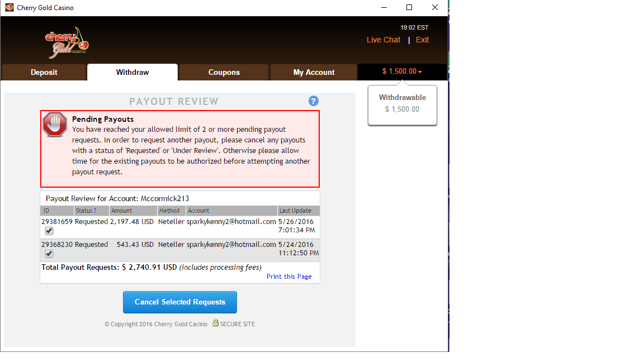The width and height of the screenshot is (644, 362).
Task: Click the 543.43 USD amount cell
Action: 135,245
